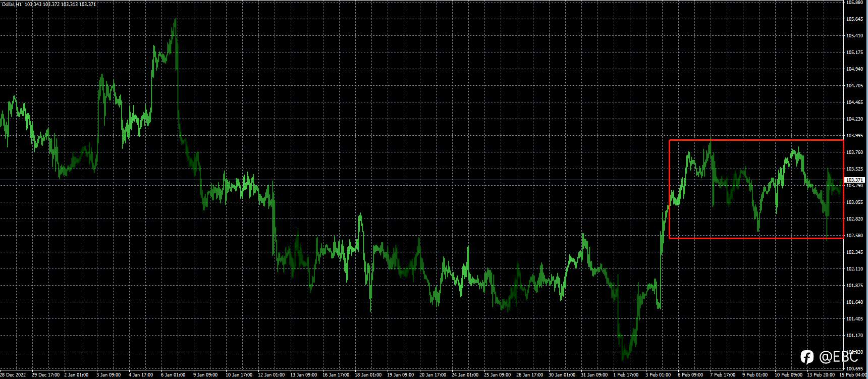Click the Dollar,H1 chart title text
This screenshot has width=868, height=379.
(x=12, y=4)
